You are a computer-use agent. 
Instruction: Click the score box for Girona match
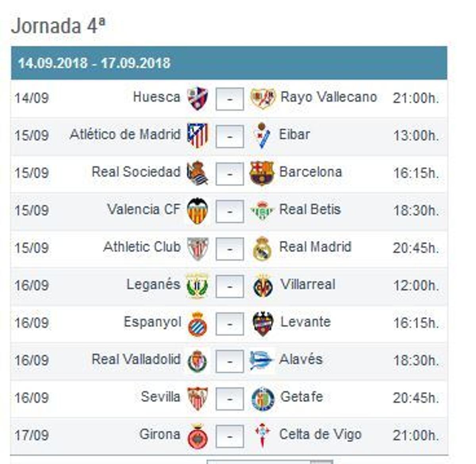[x=229, y=434]
